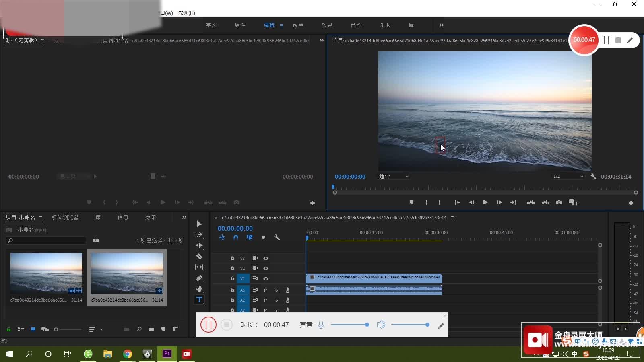This screenshot has width=644, height=362.
Task: Select the Pen tool
Action: coord(199,278)
